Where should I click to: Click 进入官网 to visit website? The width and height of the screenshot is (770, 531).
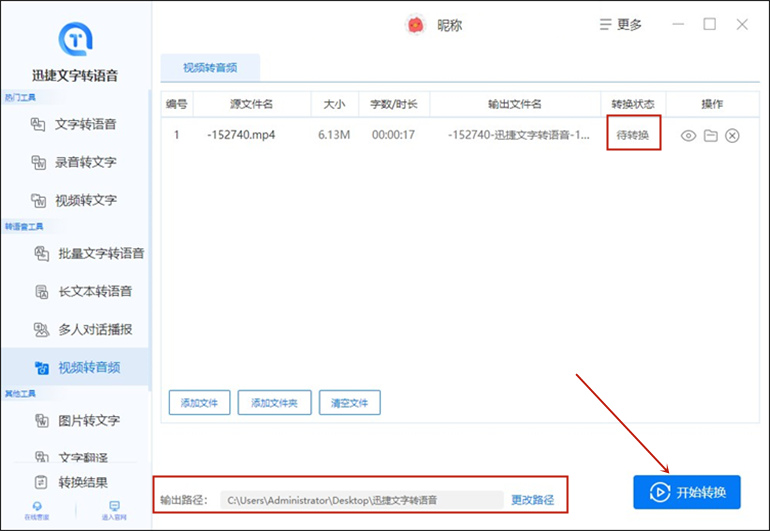point(114,510)
